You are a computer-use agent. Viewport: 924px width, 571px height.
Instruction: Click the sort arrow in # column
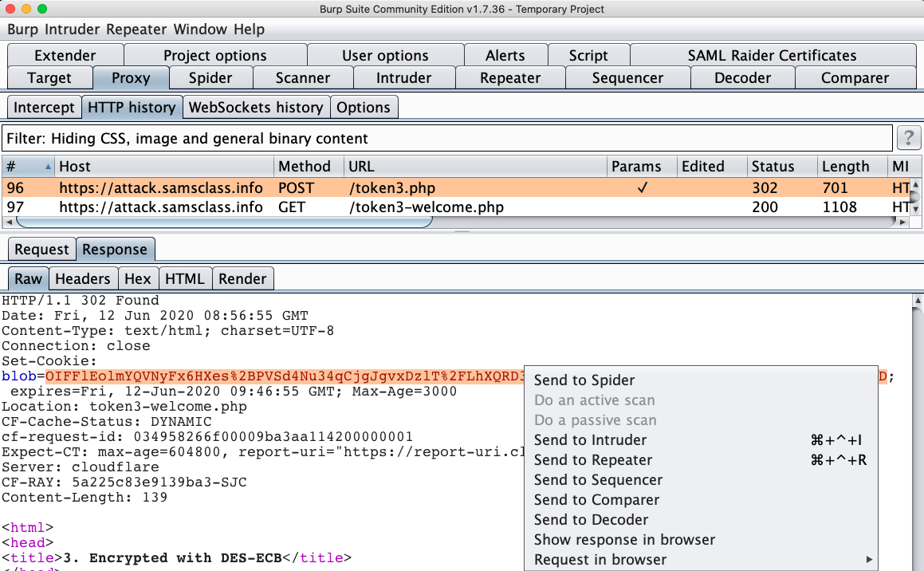pyautogui.click(x=49, y=167)
